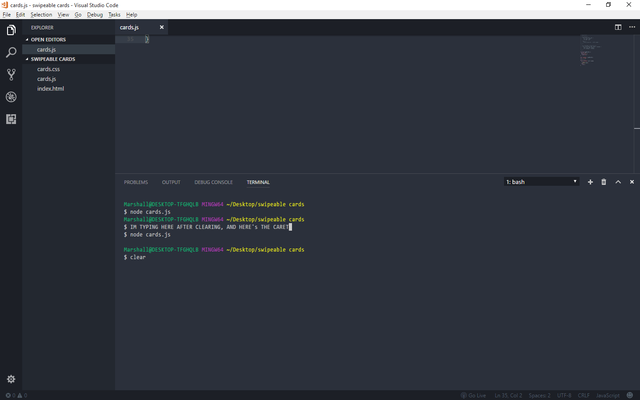Change file encoding via UTF-8

click(x=564, y=395)
